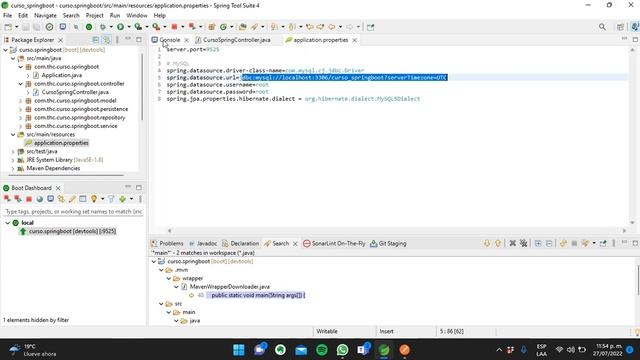Viewport: 640px width, 360px height.
Task: Click the lightbulb icon in Boot Dashboard
Action: tap(94, 199)
